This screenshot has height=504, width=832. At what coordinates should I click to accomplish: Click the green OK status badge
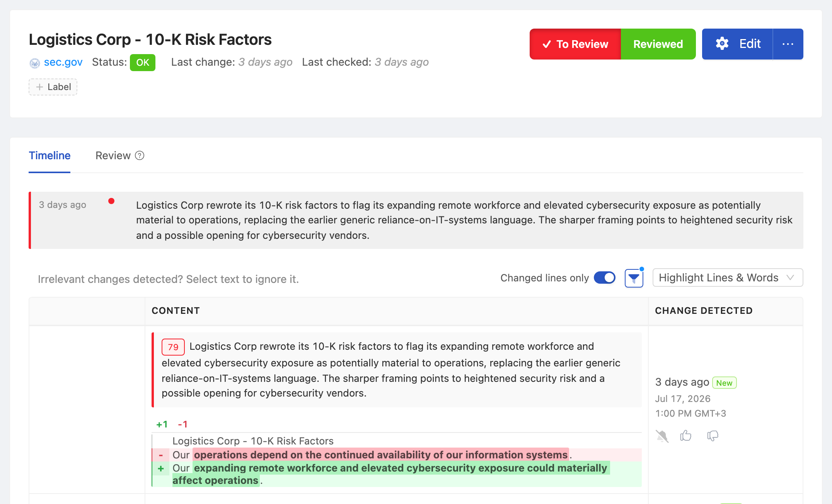(x=143, y=63)
